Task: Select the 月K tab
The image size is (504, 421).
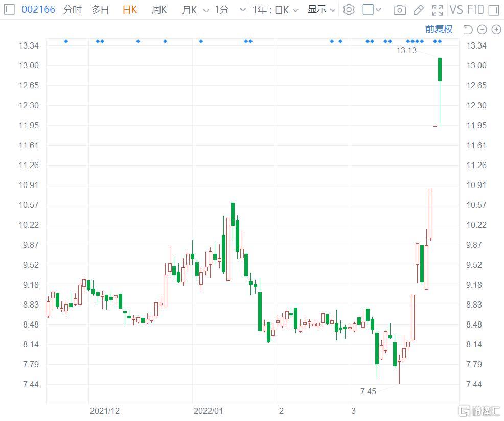Action: coord(189,10)
